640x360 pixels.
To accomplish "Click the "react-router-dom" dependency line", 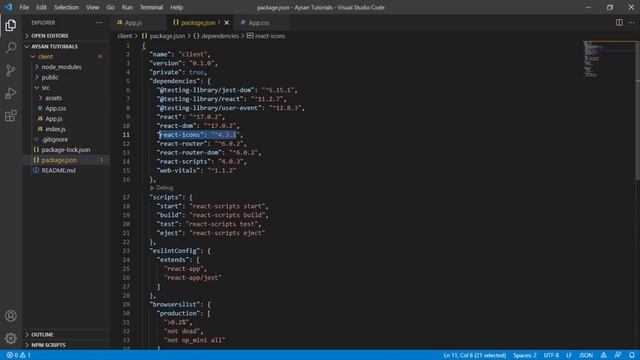I will click(x=209, y=153).
